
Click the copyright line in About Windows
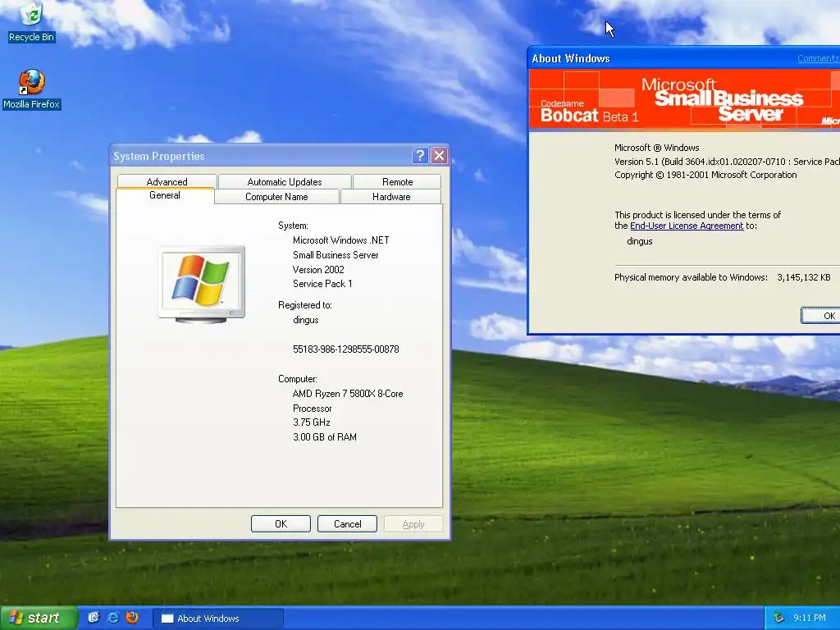[x=705, y=176]
